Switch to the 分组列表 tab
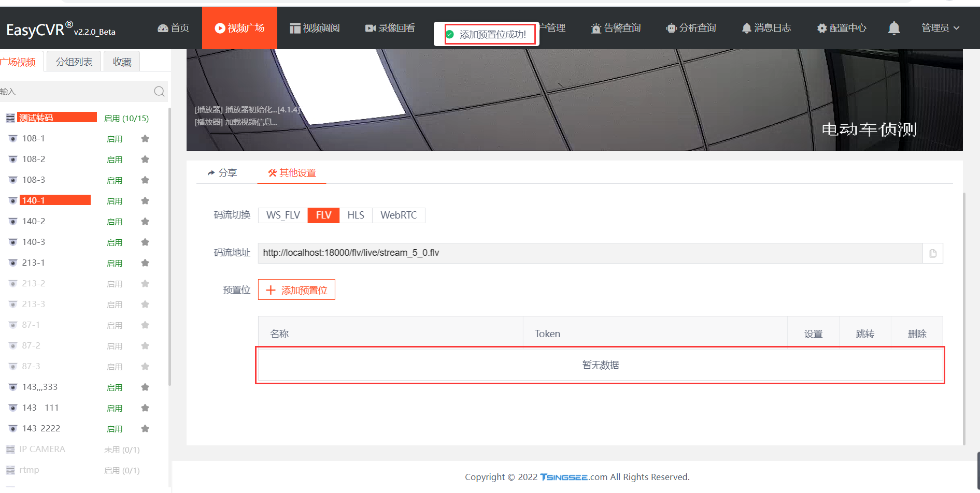Viewport: 980px width, 493px height. 73,61
